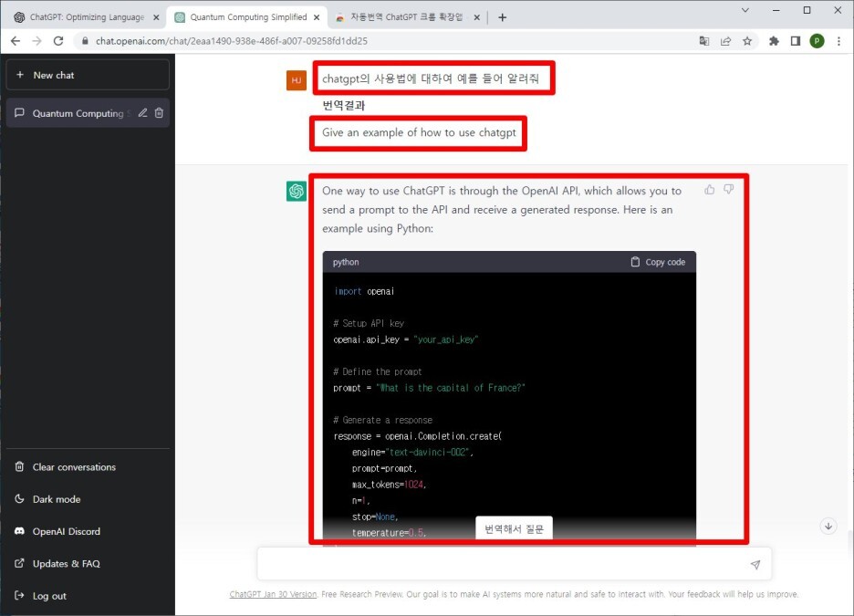Screen dimensions: 854x616
Task: Open the green profile avatar
Action: (x=817, y=41)
